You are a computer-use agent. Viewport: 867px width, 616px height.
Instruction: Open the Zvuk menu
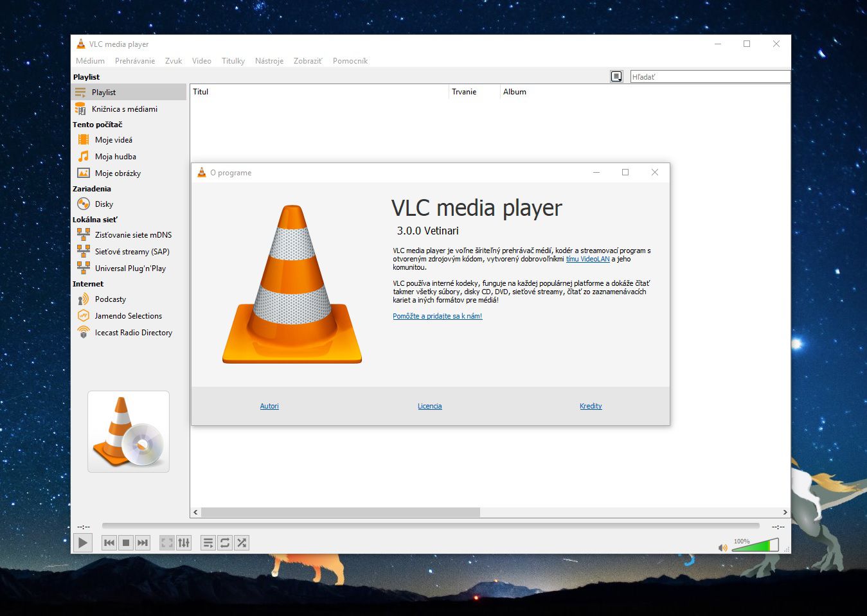click(174, 61)
